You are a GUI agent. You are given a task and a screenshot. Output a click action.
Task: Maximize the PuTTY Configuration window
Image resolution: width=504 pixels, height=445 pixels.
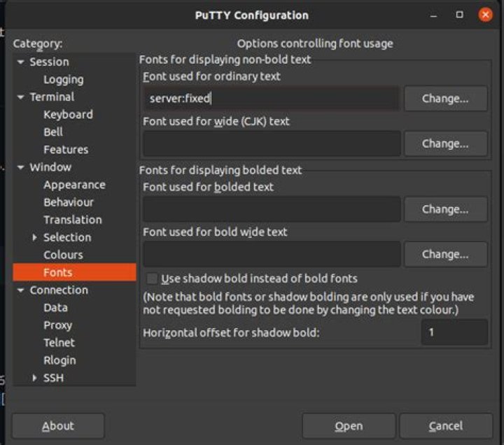pyautogui.click(x=460, y=15)
